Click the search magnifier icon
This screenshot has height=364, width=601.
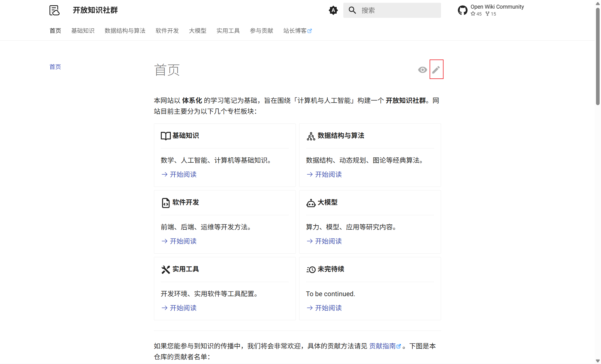(x=352, y=10)
